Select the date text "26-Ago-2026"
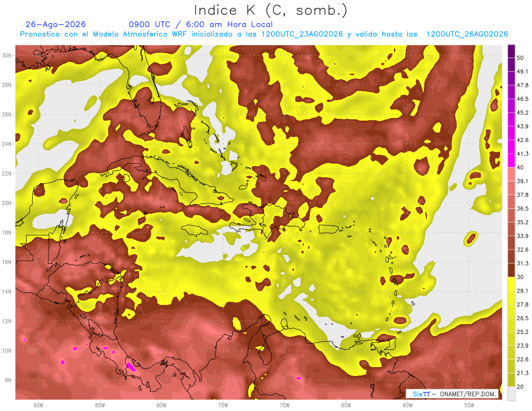532x411 pixels. (55, 24)
